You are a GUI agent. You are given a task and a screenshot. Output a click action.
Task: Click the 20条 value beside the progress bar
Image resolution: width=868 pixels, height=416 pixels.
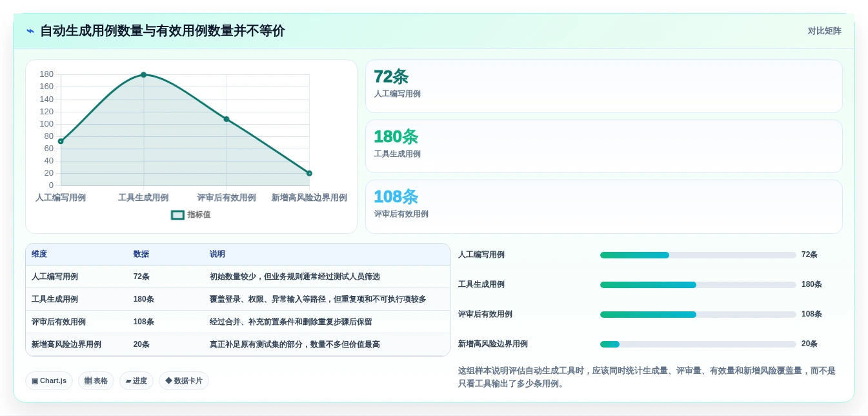(x=809, y=344)
